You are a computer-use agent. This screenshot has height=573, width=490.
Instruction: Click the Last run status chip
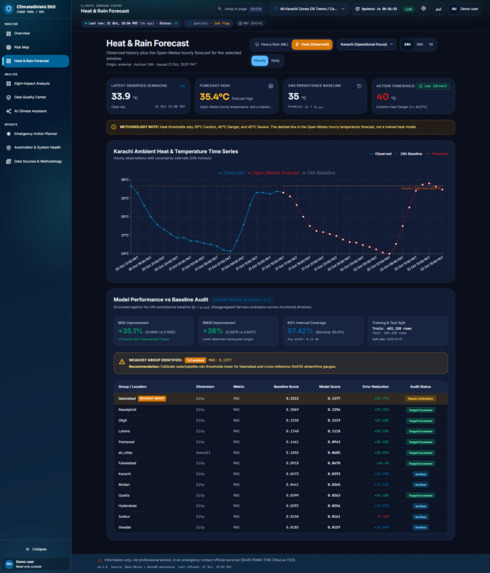tap(131, 23)
